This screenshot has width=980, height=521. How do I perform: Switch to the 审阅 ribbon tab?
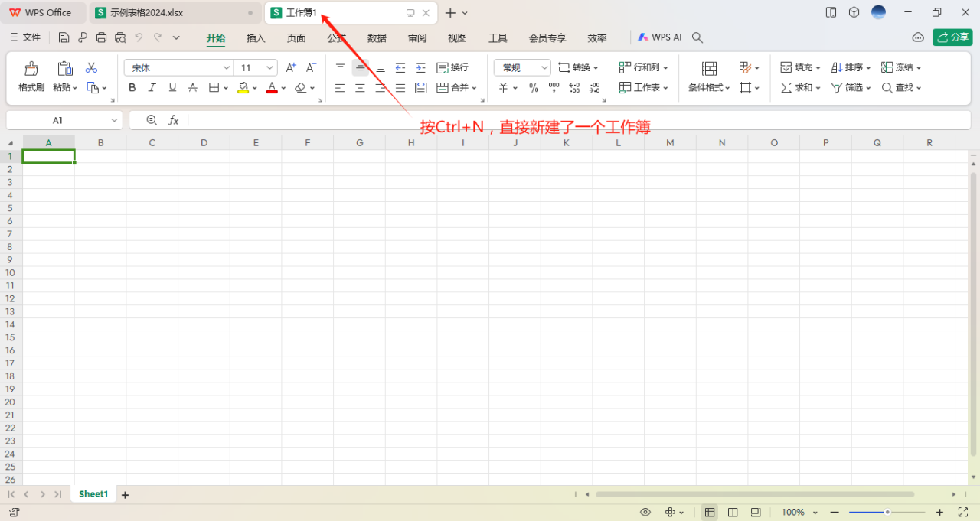coord(417,38)
